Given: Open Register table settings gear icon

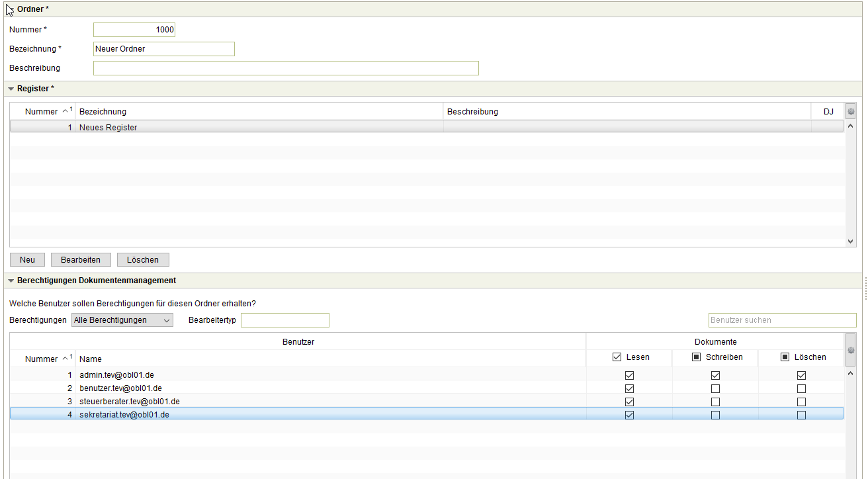Looking at the screenshot, I should tap(851, 112).
